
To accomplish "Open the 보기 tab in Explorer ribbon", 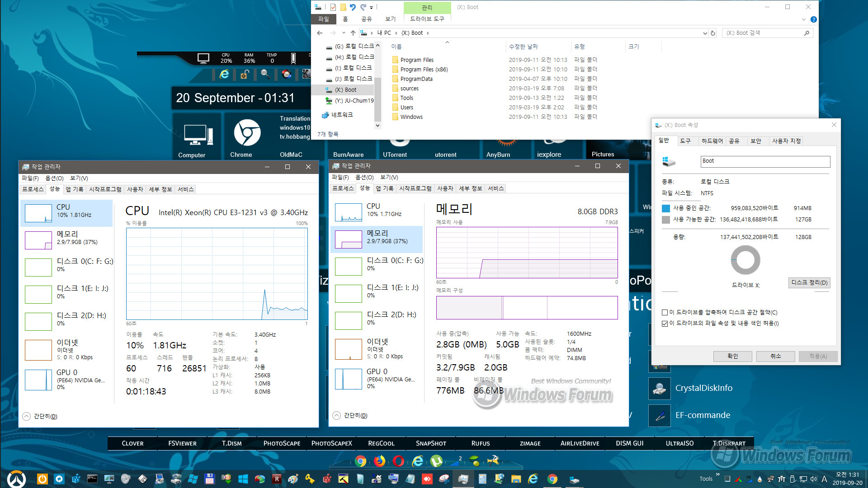I will click(390, 19).
